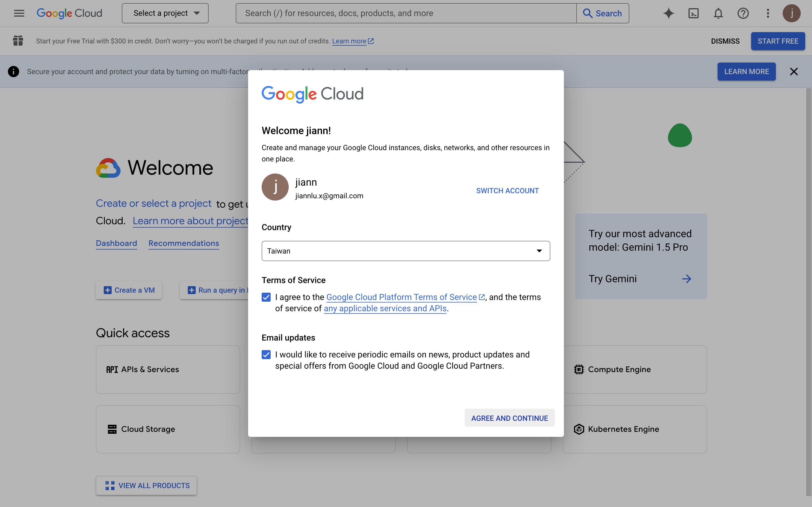Screen dimensions: 812x507
Task: Activate Cloud Shell terminal icon
Action: click(x=693, y=14)
